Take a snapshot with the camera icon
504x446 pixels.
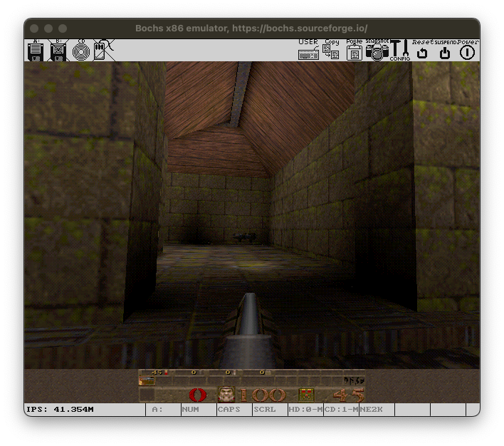pyautogui.click(x=377, y=51)
